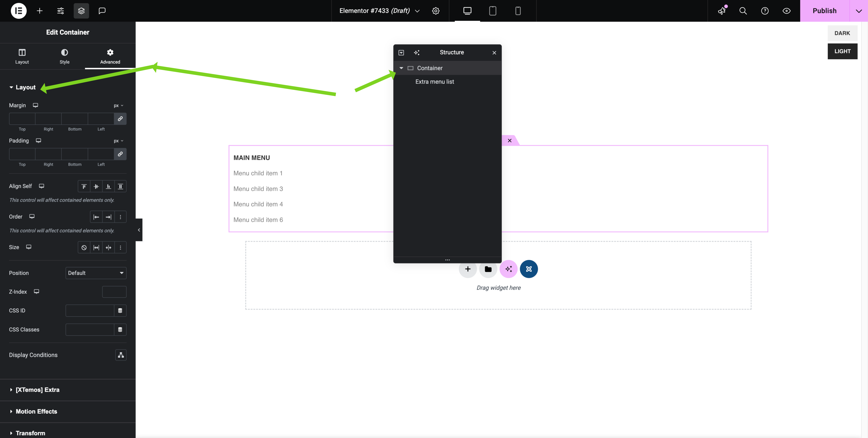Add new container plus button

(468, 269)
